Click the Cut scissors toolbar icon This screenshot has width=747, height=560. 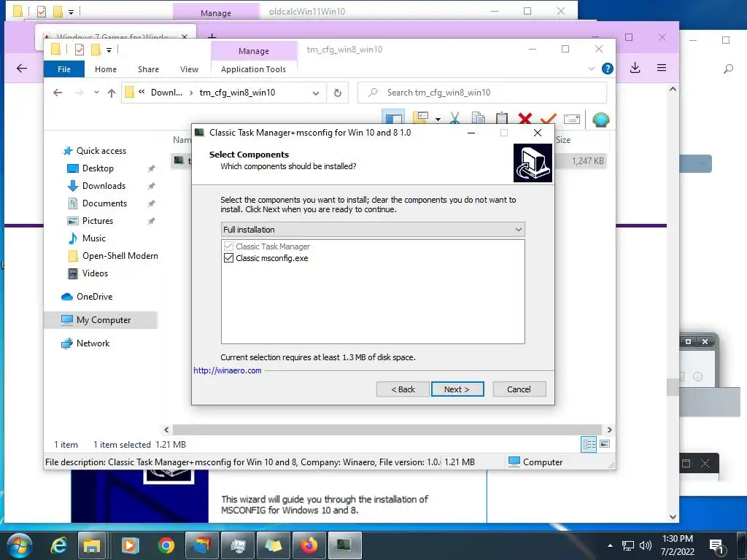pos(454,118)
